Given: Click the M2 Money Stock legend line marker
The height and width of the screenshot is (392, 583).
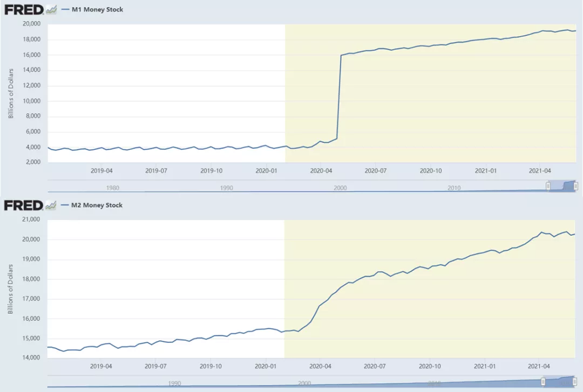Looking at the screenshot, I should click(x=65, y=205).
